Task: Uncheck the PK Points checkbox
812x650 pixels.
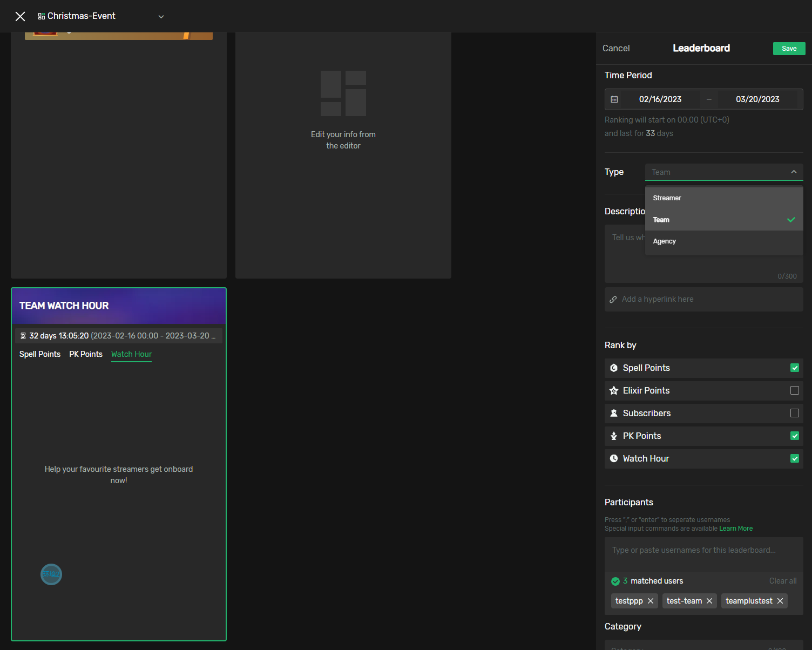Action: coord(795,436)
